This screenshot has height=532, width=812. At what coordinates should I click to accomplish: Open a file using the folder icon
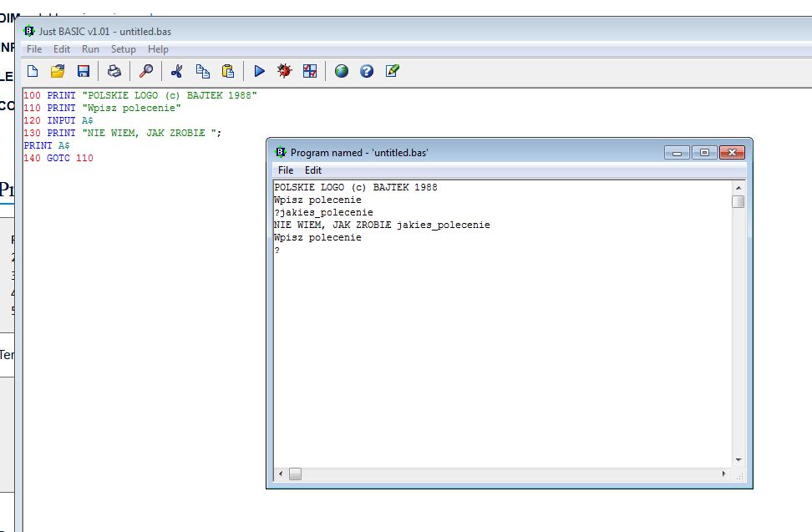[x=58, y=71]
